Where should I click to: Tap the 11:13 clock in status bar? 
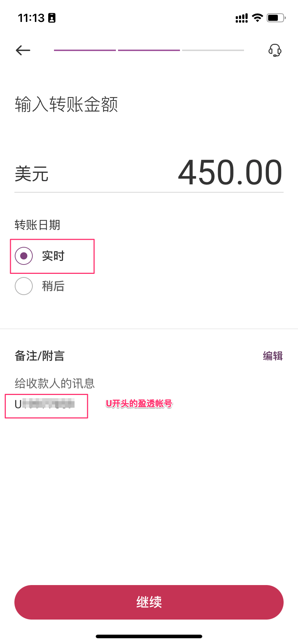[x=31, y=18]
